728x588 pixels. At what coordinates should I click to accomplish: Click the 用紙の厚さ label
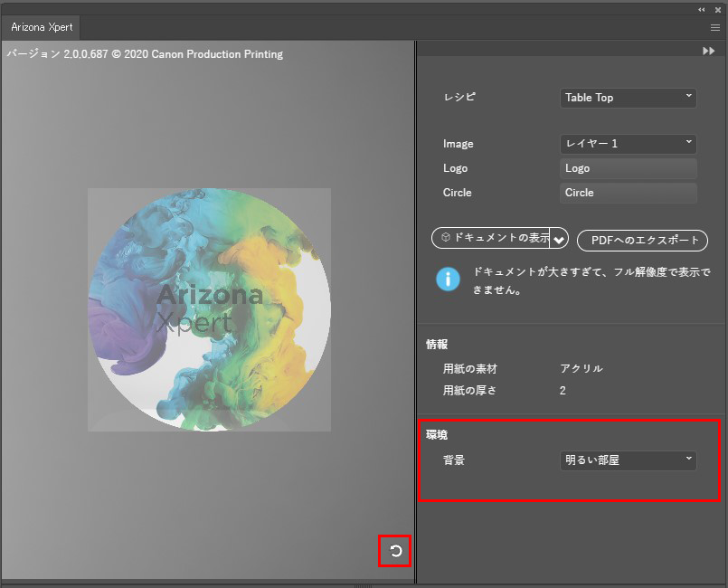tap(469, 391)
